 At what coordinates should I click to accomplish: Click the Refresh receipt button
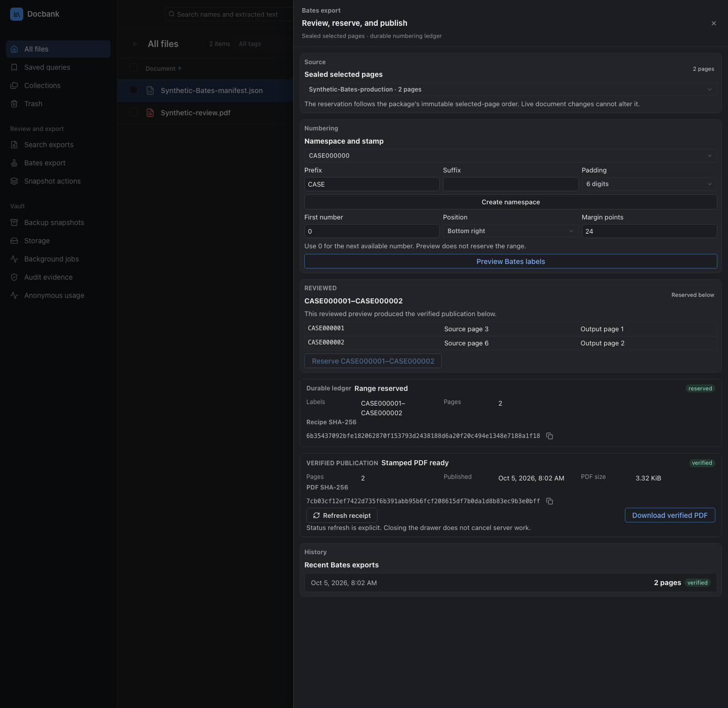point(342,515)
